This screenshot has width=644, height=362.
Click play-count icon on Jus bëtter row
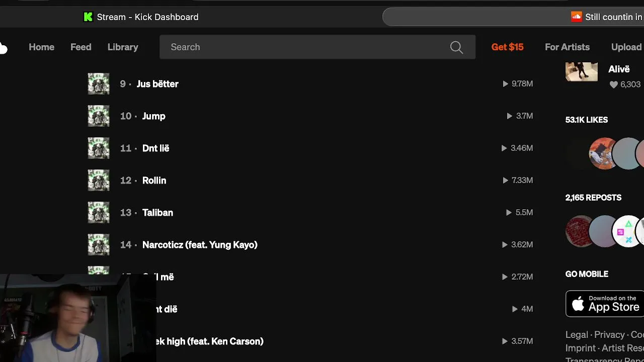click(x=506, y=84)
